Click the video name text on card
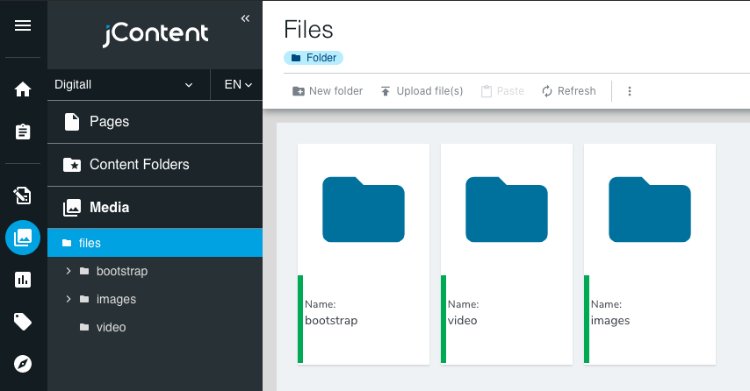This screenshot has height=391, width=750. 463,320
